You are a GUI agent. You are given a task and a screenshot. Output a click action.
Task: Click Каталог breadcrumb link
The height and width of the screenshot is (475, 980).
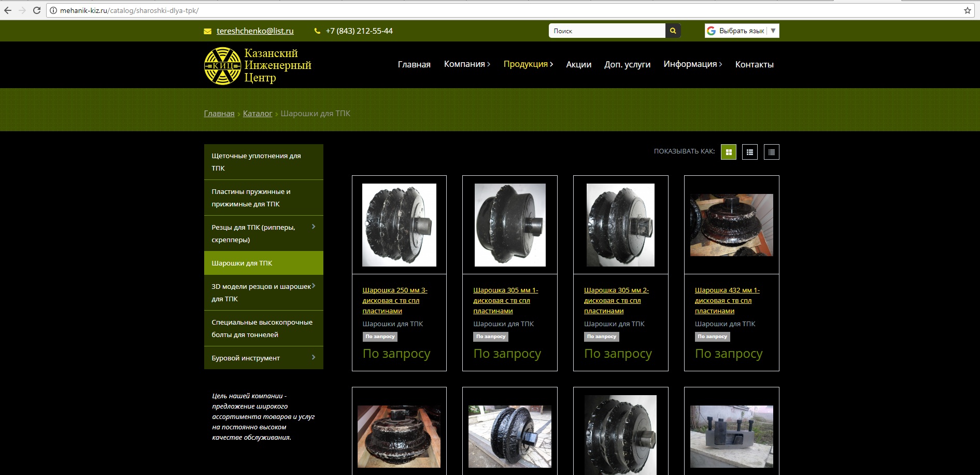(x=258, y=114)
